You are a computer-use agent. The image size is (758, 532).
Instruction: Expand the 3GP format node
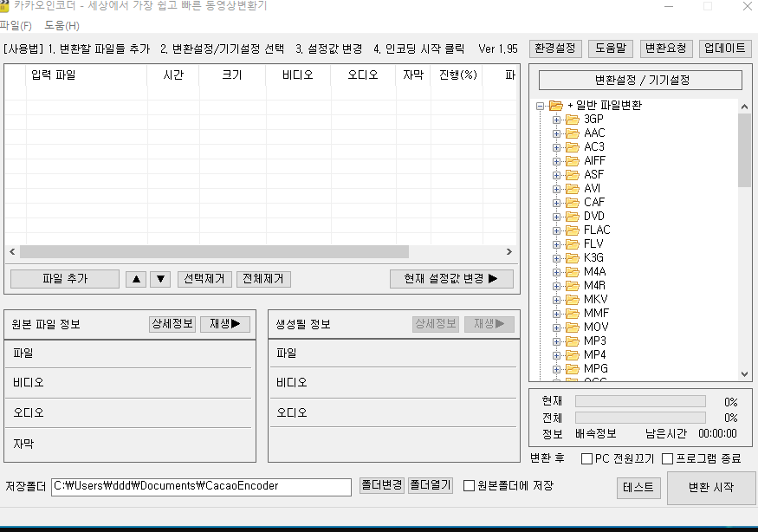[x=556, y=120]
